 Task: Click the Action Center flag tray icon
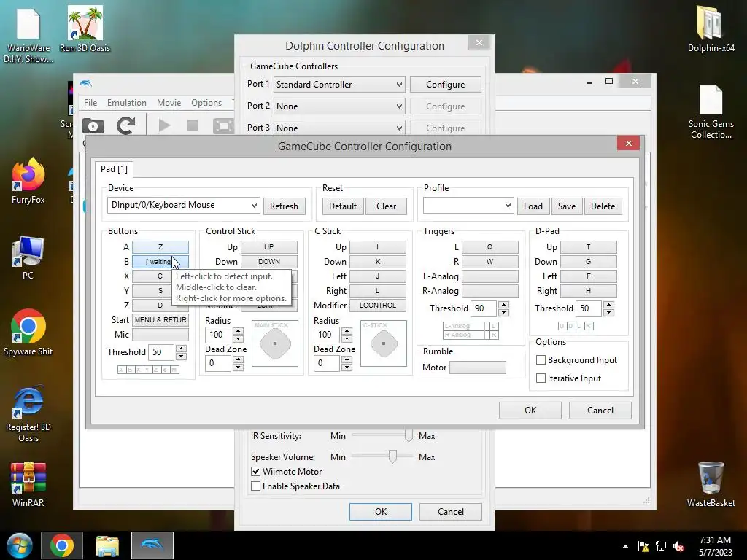tap(643, 546)
